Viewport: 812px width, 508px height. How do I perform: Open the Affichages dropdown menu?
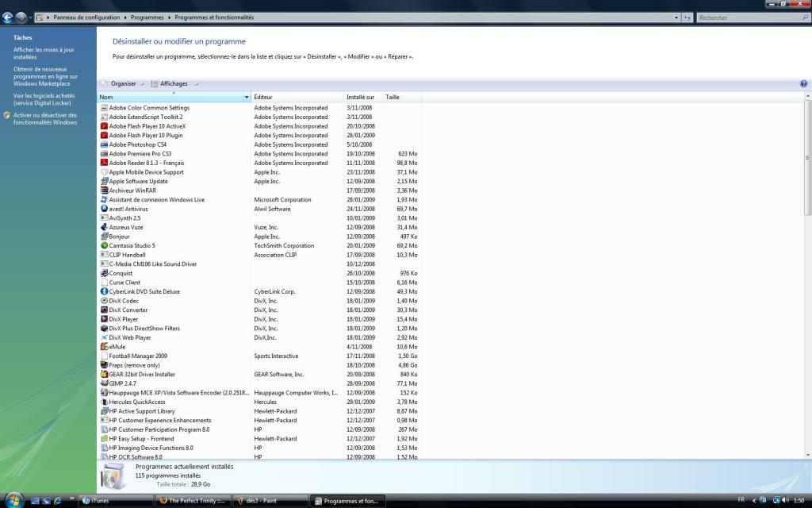(174, 83)
